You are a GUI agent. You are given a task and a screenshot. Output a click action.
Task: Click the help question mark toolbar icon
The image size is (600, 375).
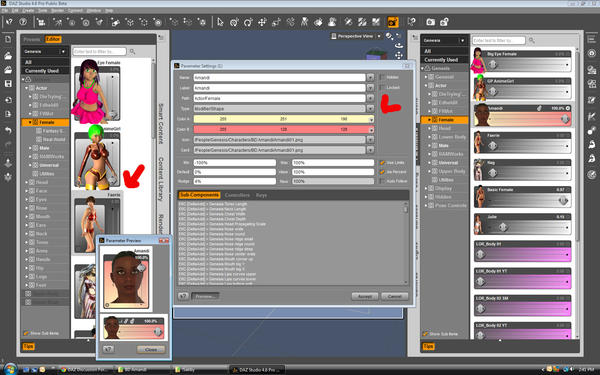pyautogui.click(x=23, y=22)
